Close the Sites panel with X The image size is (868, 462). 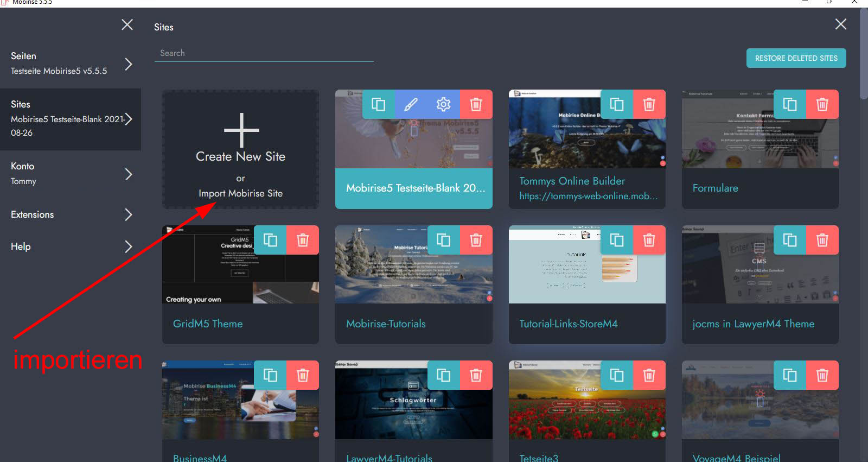840,24
